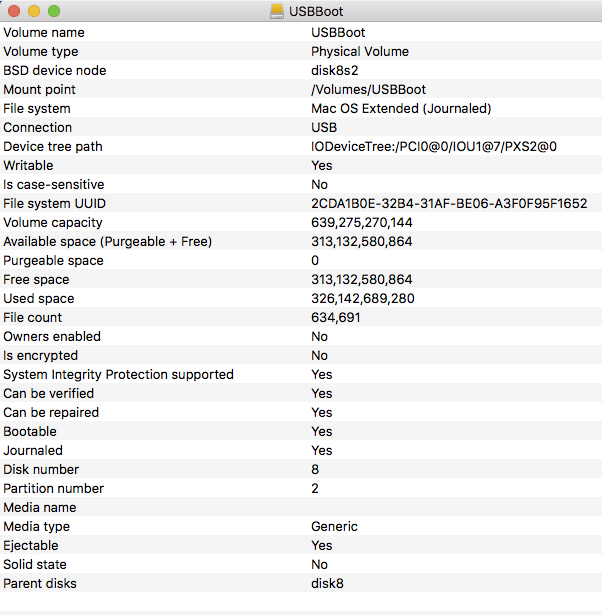Screen dimensions: 602x615
Task: Click the System Integrity Protection supported label
Action: [x=118, y=374]
